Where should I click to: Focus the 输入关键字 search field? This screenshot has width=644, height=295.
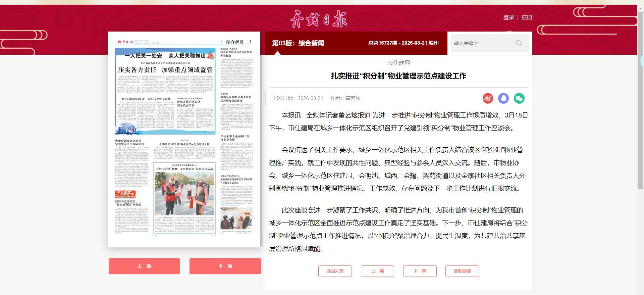coord(482,43)
